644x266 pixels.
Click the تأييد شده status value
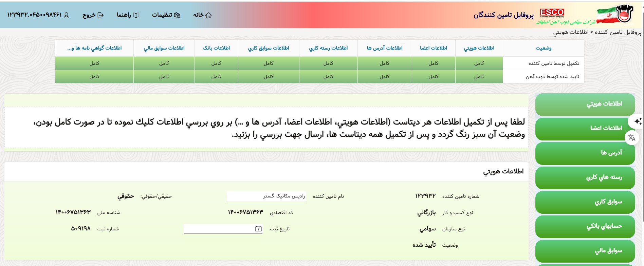pos(424,245)
